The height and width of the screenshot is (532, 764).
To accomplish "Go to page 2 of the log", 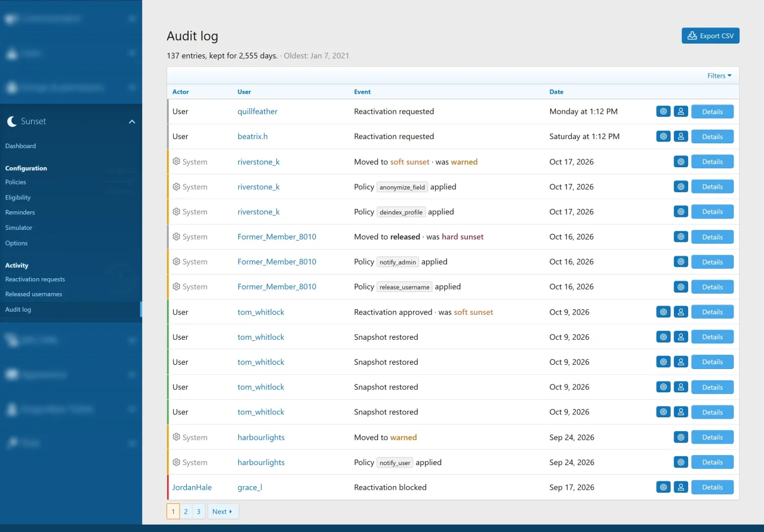I will pos(186,511).
